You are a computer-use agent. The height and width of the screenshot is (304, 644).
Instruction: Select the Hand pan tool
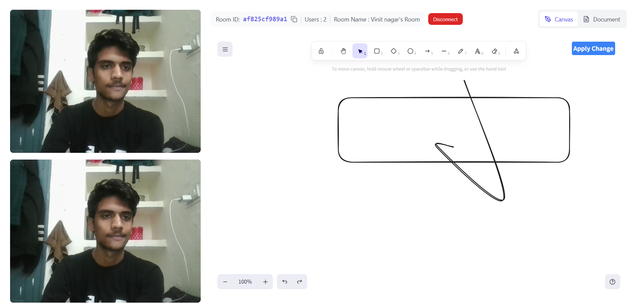pos(343,51)
